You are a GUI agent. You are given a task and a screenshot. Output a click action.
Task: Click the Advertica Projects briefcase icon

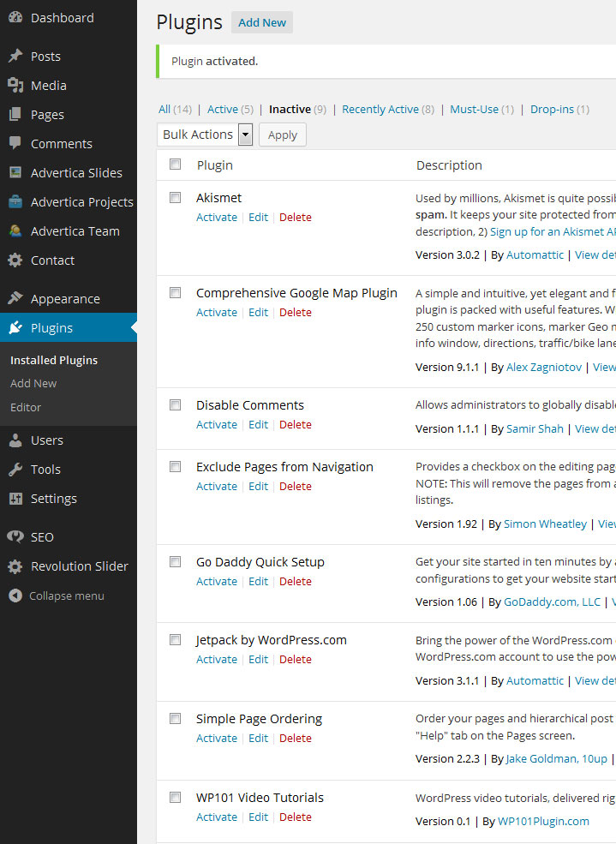click(15, 201)
